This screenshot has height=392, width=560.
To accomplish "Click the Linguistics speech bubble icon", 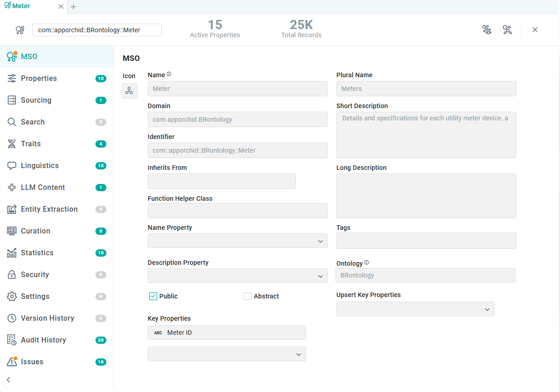I will coord(12,166).
